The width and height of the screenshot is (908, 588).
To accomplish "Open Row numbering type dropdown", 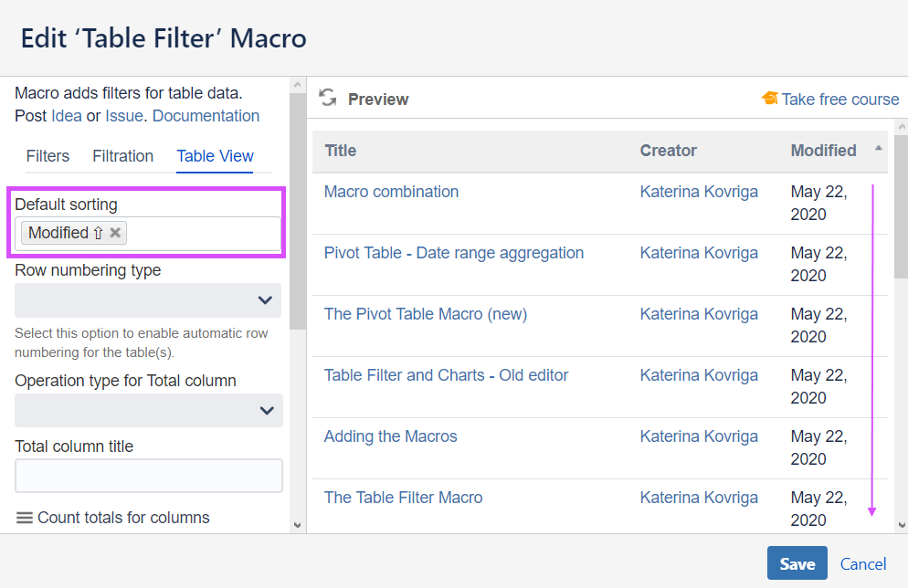I will [x=148, y=299].
